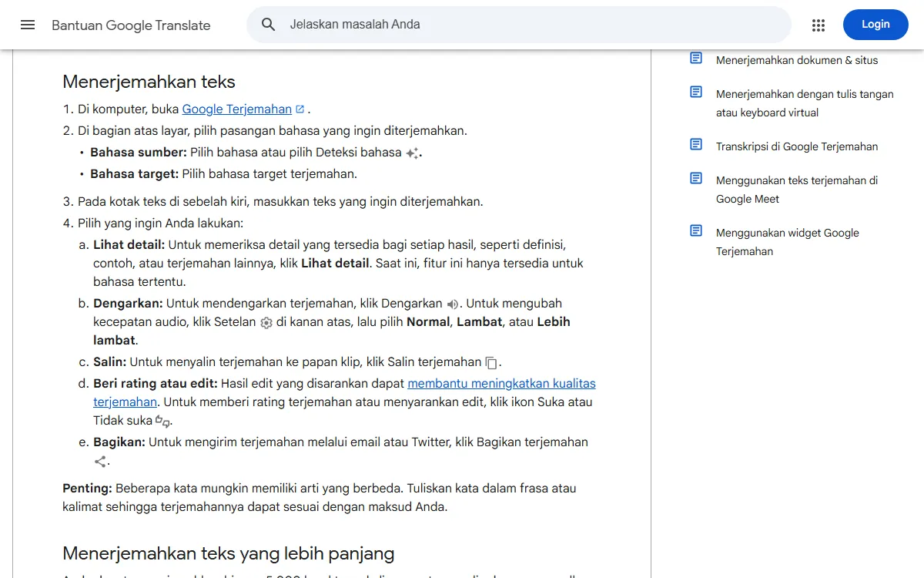Screen dimensions: 924x578
Task: Click the 'Salin:' list label
Action: point(110,362)
